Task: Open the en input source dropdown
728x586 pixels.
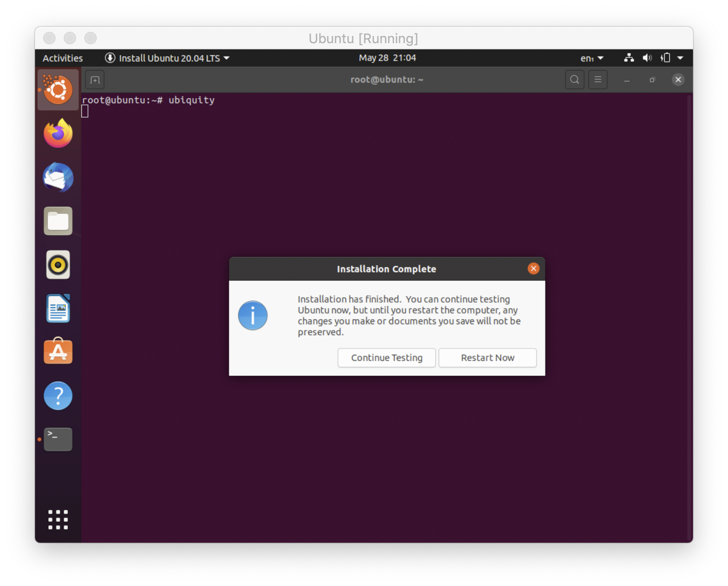Action: coord(592,58)
